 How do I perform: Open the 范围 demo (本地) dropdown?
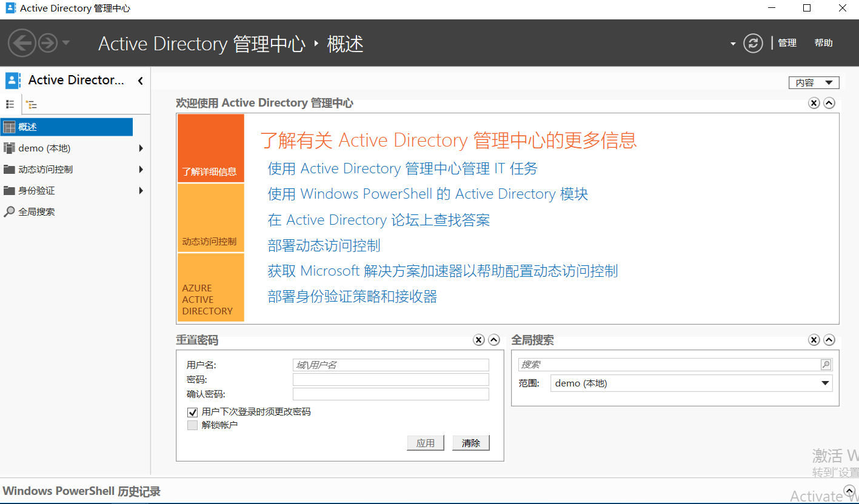[x=824, y=383]
